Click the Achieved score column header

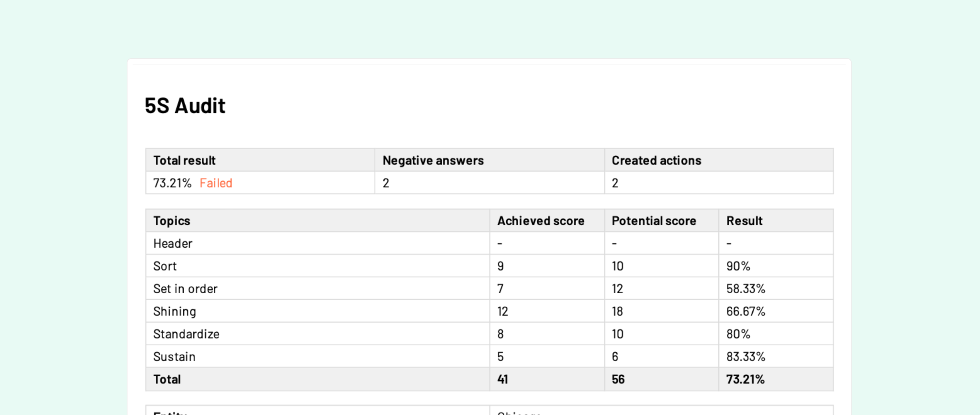click(541, 221)
